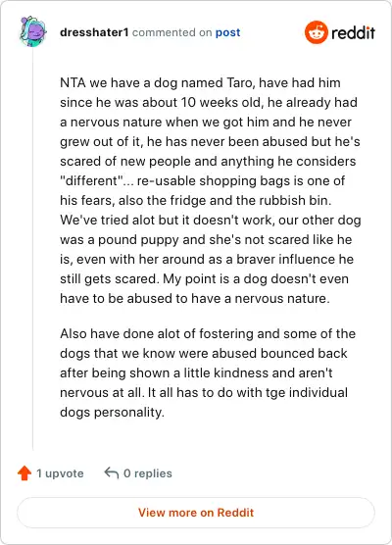392x545 pixels.
Task: Click the orange Reddit Snoo logo
Action: (x=316, y=32)
